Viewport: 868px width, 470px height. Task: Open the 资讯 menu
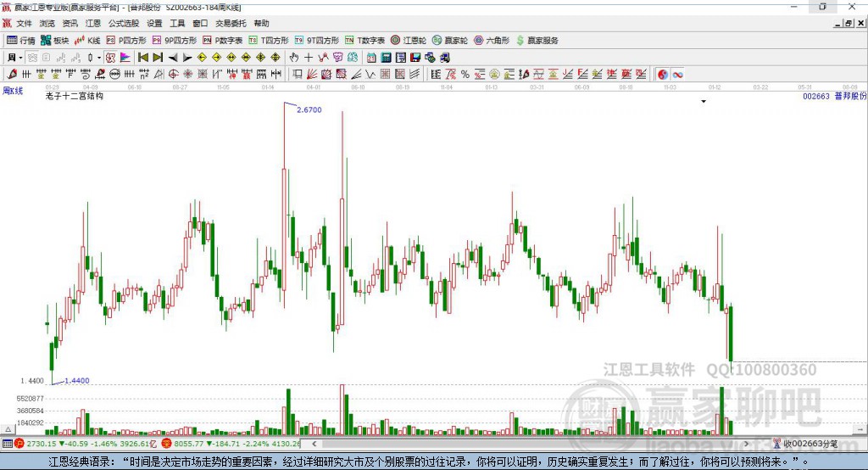click(x=70, y=23)
